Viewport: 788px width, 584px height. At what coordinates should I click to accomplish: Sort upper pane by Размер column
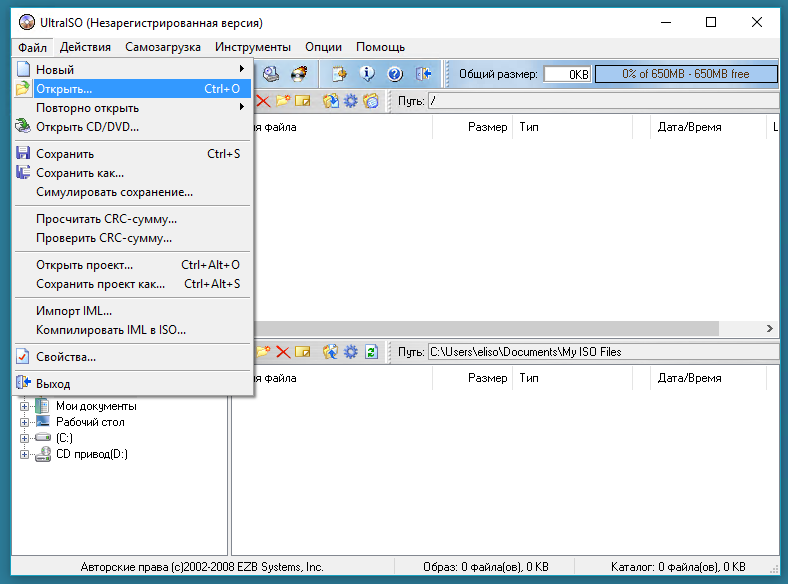[x=472, y=127]
